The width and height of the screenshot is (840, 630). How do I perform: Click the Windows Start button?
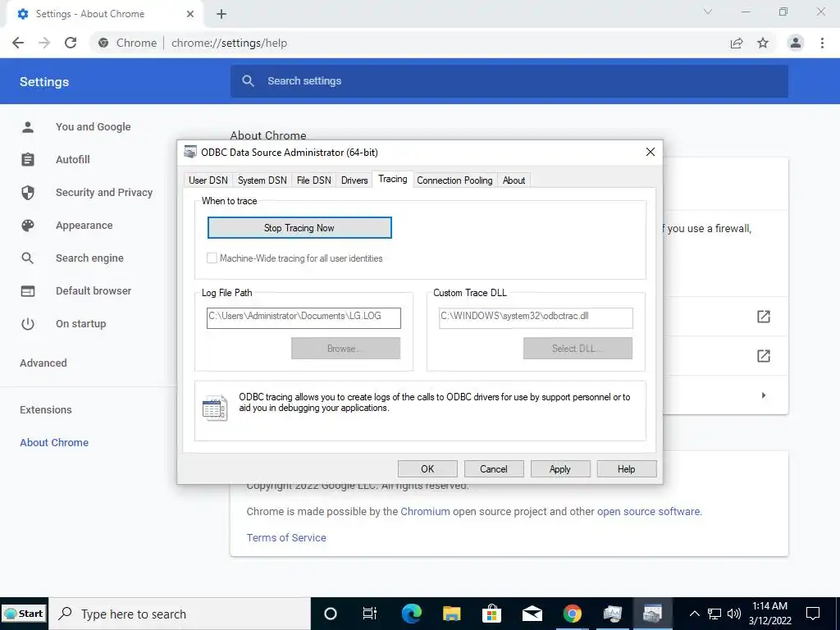pos(24,614)
